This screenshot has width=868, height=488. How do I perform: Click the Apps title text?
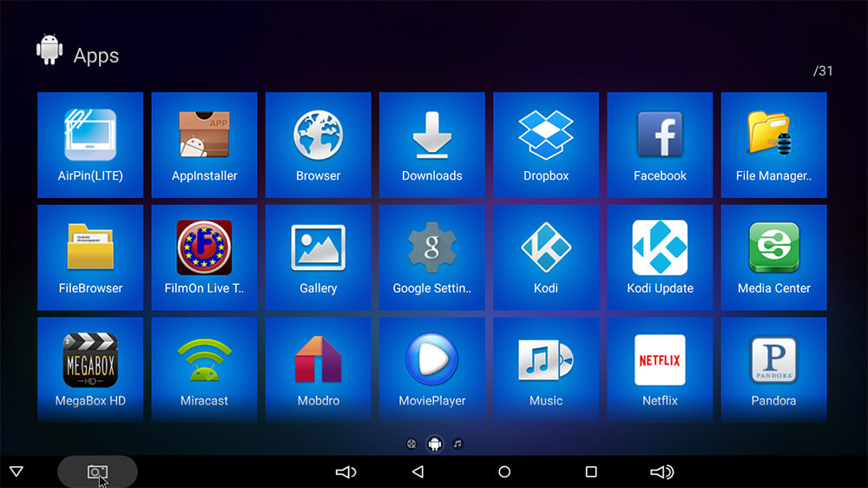pos(96,56)
